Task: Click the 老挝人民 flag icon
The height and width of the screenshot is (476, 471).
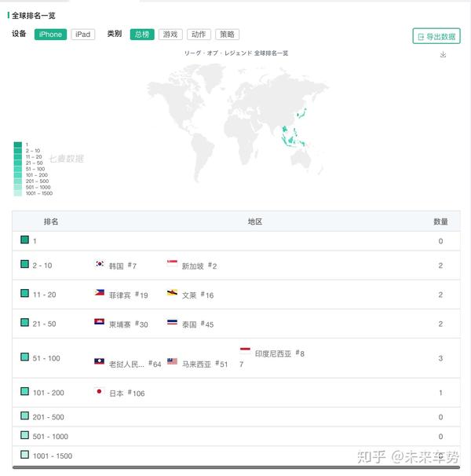Action: pyautogui.click(x=100, y=361)
